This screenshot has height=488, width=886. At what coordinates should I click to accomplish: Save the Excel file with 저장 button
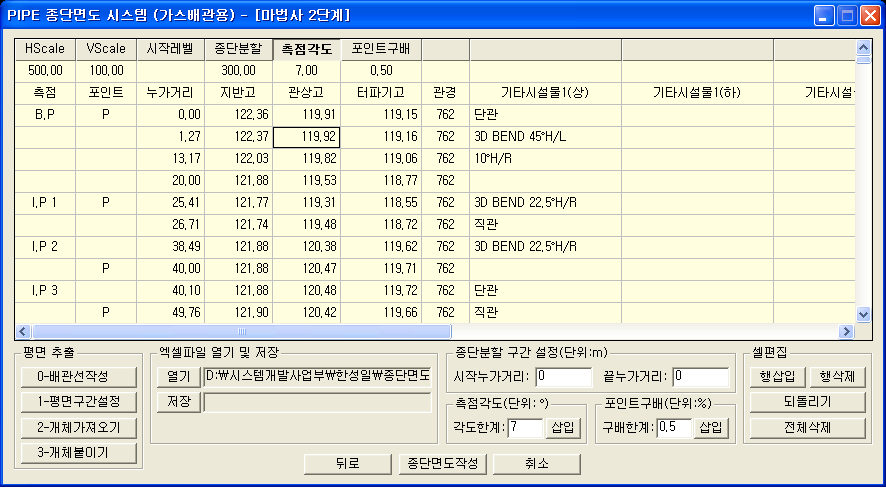tap(178, 401)
